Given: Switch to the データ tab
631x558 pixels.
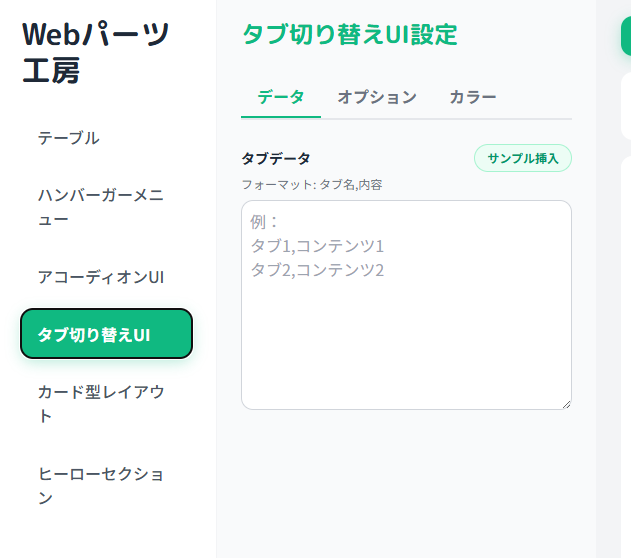Looking at the screenshot, I should point(281,97).
